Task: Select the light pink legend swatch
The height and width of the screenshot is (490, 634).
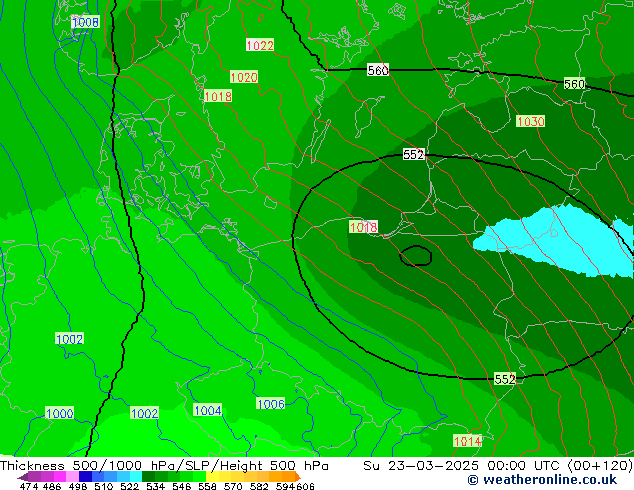Action: (72, 476)
